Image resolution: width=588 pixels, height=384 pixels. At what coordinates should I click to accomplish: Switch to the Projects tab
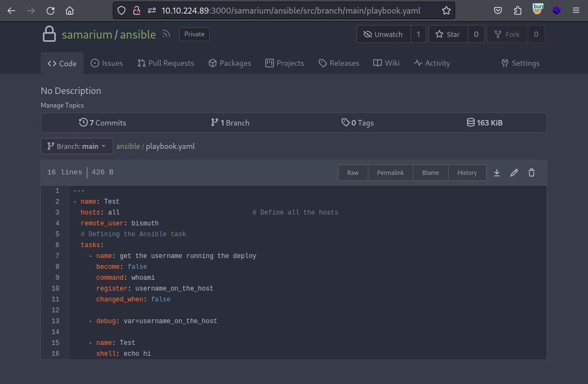coord(285,63)
